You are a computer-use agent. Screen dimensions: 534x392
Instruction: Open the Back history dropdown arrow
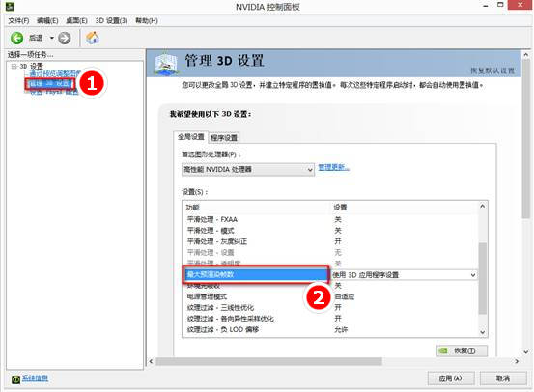(x=52, y=38)
